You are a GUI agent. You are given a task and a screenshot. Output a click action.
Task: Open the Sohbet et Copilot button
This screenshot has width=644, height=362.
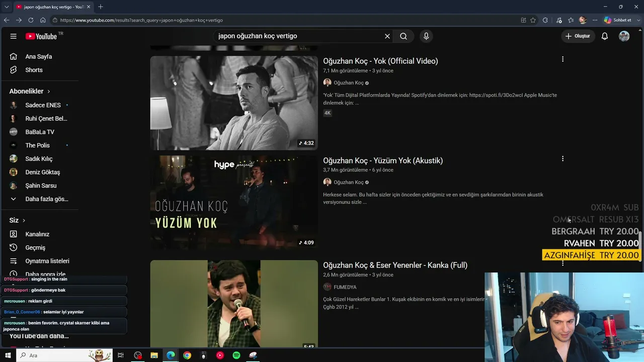pos(617,20)
